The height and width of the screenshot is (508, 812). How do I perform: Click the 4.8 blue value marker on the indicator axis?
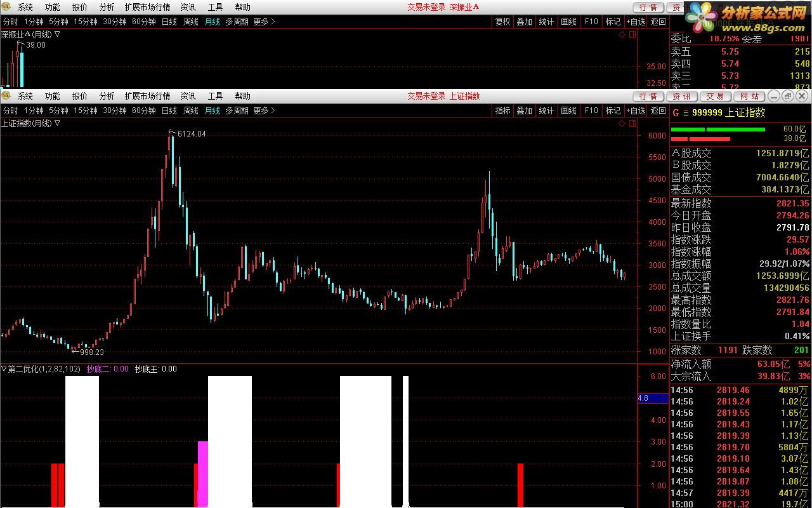(652, 398)
